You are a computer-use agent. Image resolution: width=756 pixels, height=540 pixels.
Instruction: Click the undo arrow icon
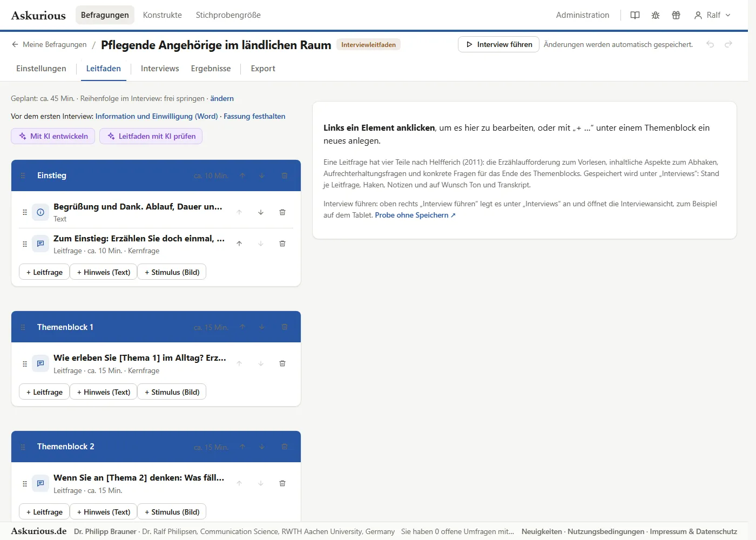click(710, 44)
